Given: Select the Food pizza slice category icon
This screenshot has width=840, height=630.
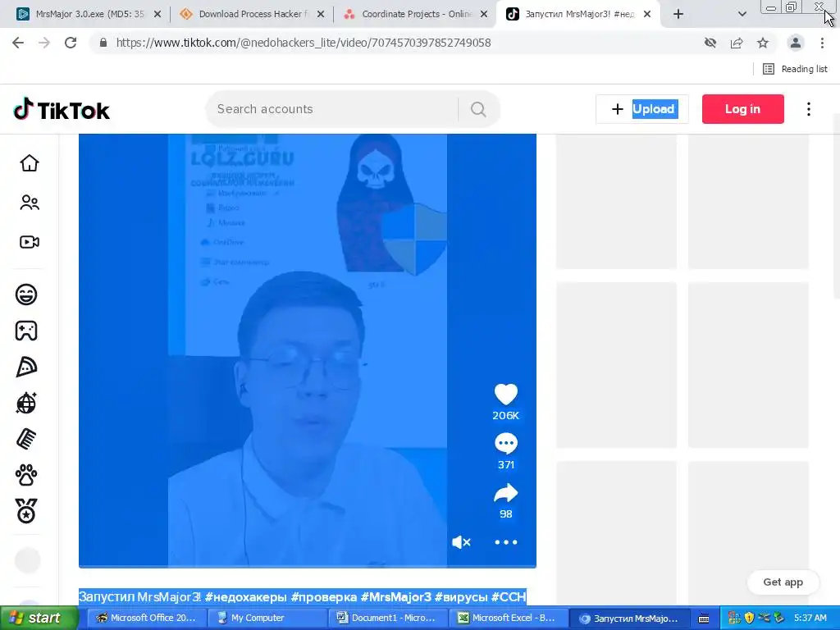Looking at the screenshot, I should (26, 367).
